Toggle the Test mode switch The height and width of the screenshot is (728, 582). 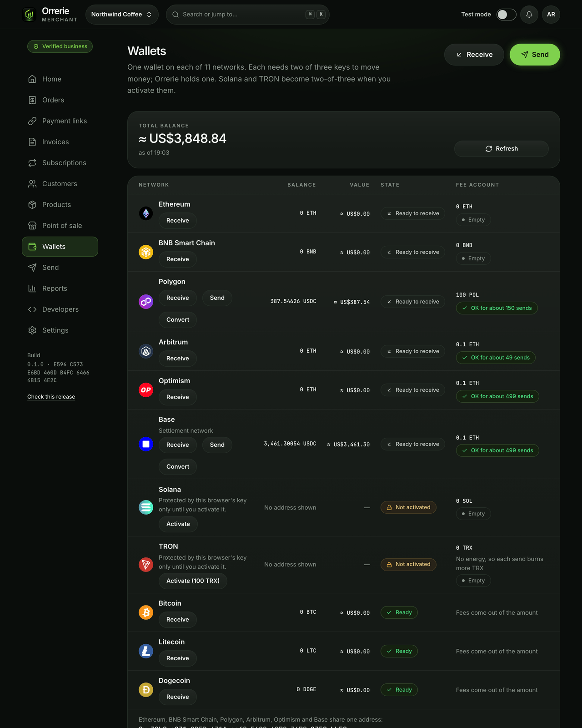pyautogui.click(x=506, y=15)
